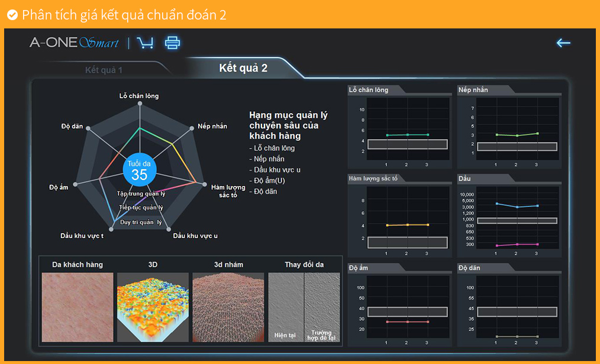This screenshot has height=364, width=600.
Task: Click the 3d nhám column title
Action: pos(228,265)
